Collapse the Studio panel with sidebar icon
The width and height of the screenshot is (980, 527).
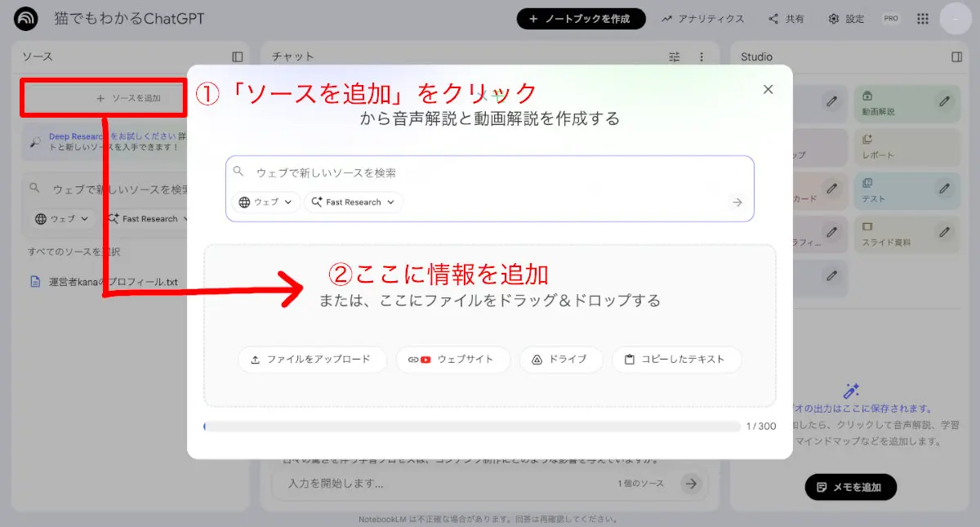tap(957, 57)
